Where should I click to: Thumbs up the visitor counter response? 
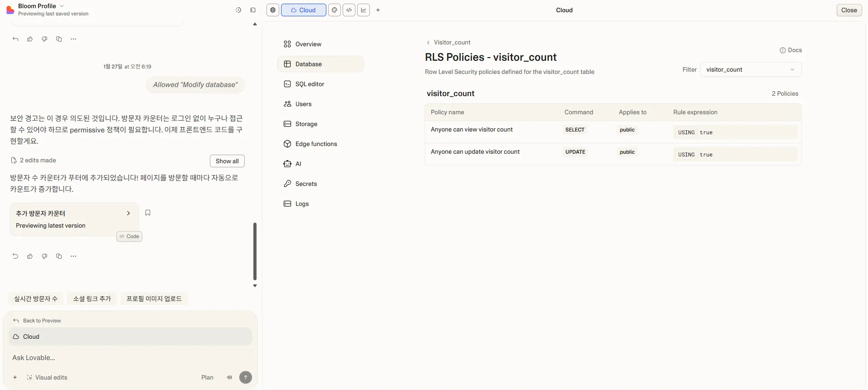pos(30,256)
